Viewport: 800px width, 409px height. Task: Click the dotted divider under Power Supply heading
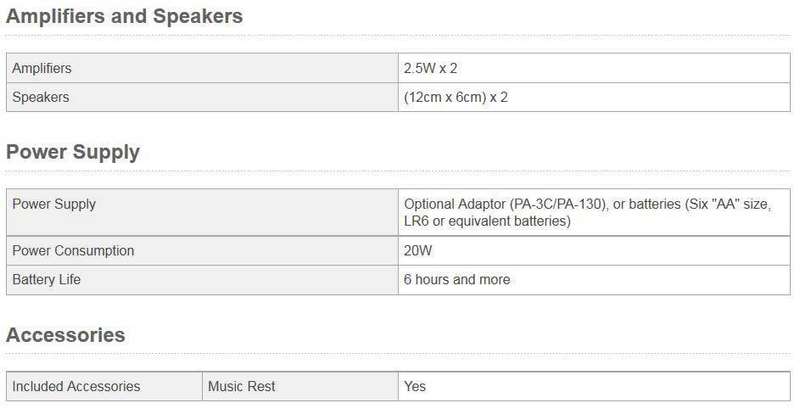pyautogui.click(x=398, y=172)
